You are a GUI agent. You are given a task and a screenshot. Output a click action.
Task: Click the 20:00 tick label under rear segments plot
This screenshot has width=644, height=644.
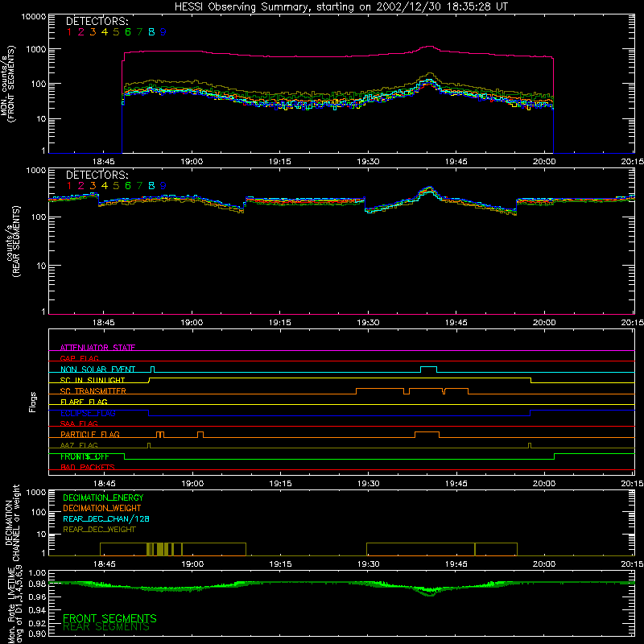[x=544, y=323]
